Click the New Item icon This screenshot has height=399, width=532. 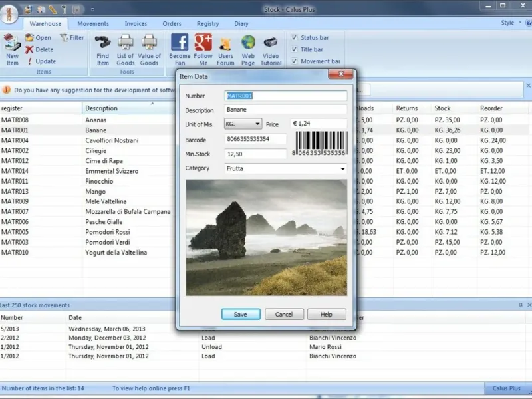(x=12, y=43)
